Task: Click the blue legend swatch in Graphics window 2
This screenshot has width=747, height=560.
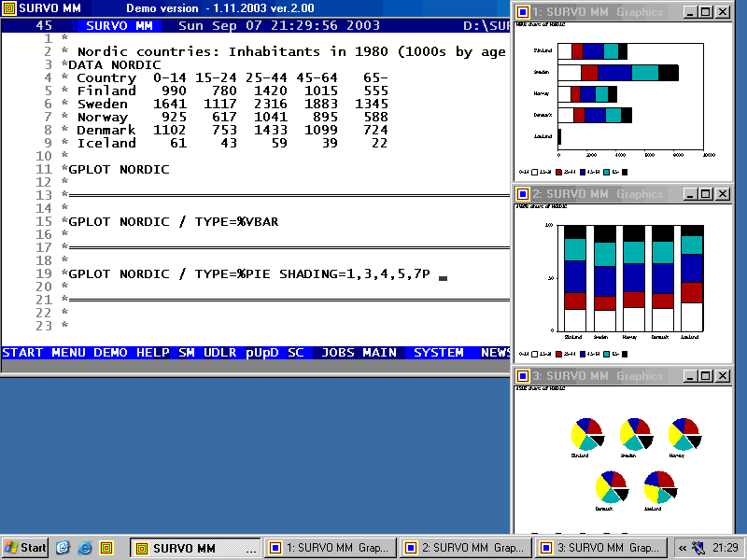Action: [583, 354]
